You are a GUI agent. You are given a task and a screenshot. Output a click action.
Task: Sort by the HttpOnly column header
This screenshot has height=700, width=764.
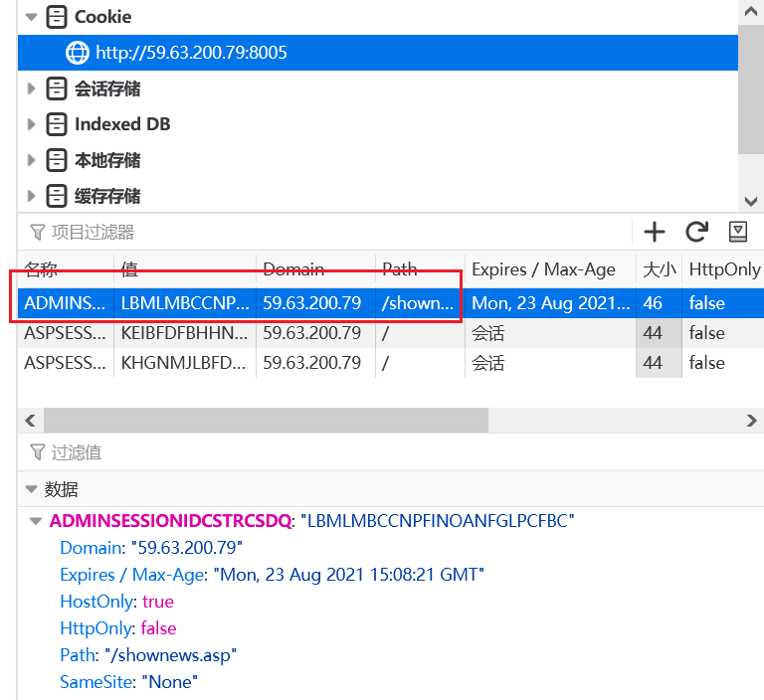[723, 268]
